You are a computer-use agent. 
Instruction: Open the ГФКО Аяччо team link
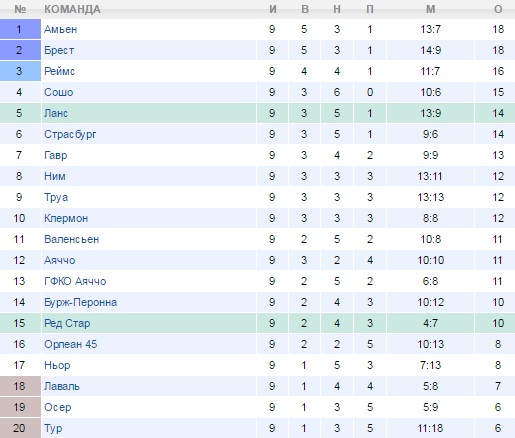click(x=75, y=281)
